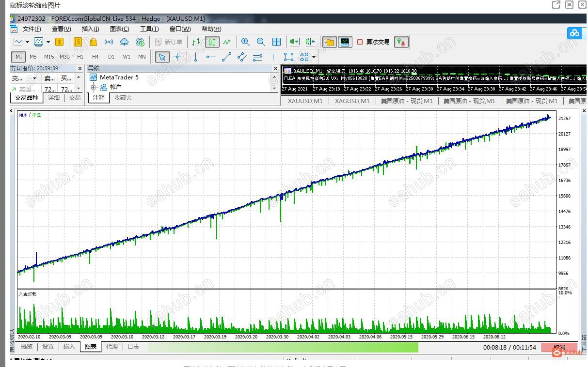Click the Zoom Out magnifier icon
Viewport: 588px width, 367px height.
click(x=261, y=42)
